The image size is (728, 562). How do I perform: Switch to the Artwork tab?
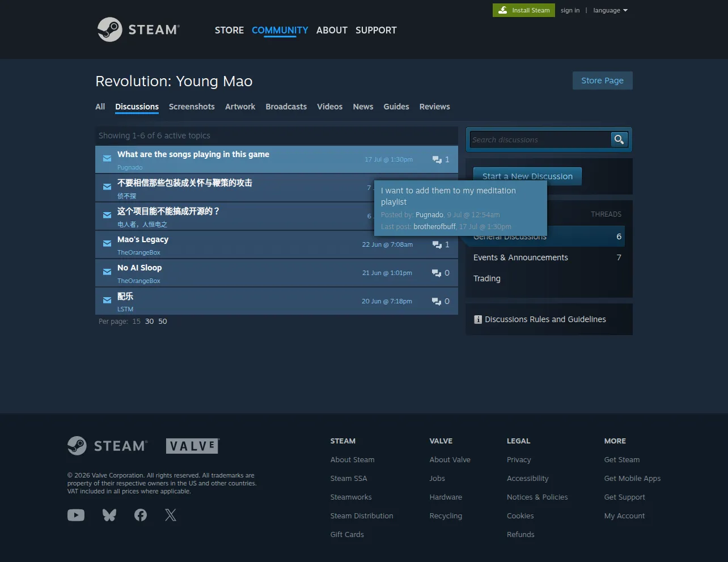click(x=240, y=107)
